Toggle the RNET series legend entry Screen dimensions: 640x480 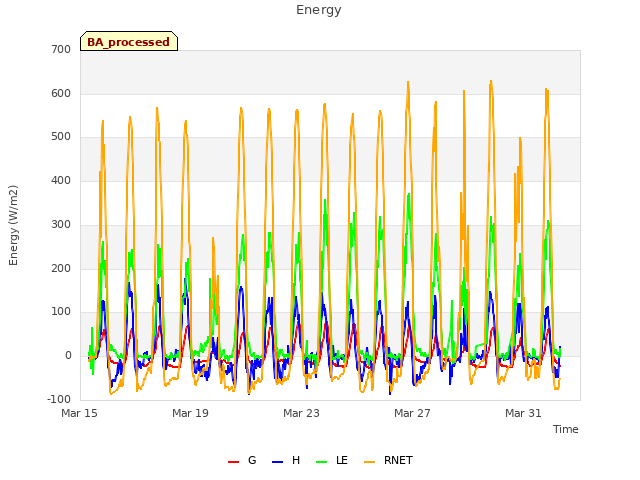(388, 460)
